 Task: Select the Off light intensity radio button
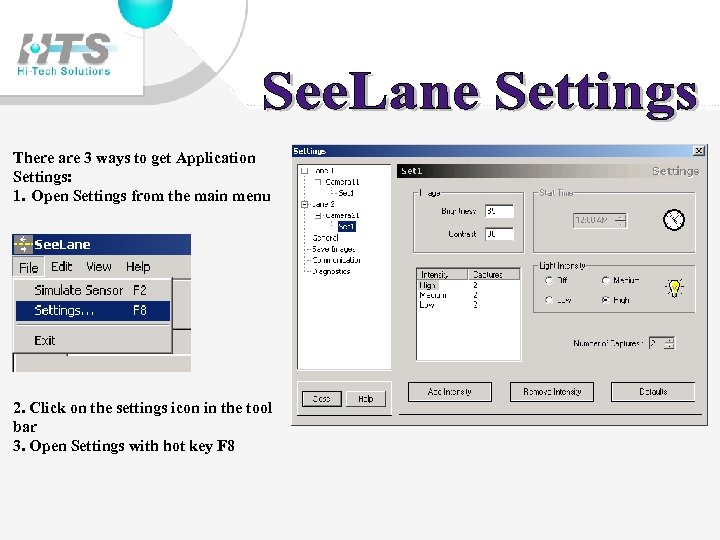click(549, 280)
